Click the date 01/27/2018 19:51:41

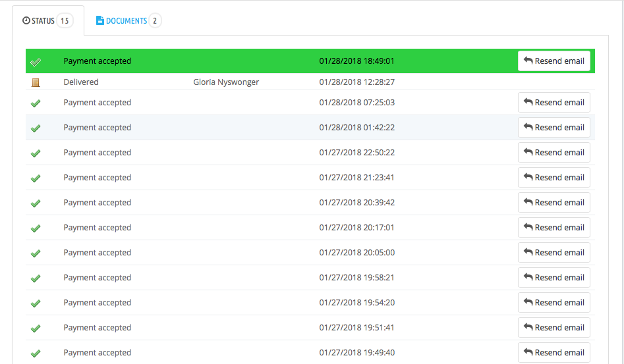pos(356,328)
